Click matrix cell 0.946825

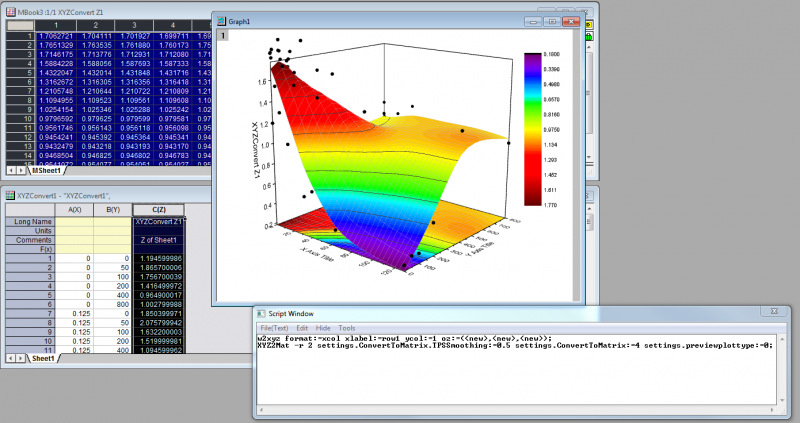coord(95,156)
